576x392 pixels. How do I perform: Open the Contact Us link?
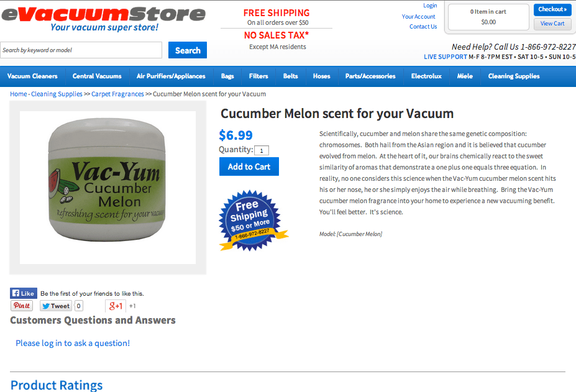click(x=423, y=27)
